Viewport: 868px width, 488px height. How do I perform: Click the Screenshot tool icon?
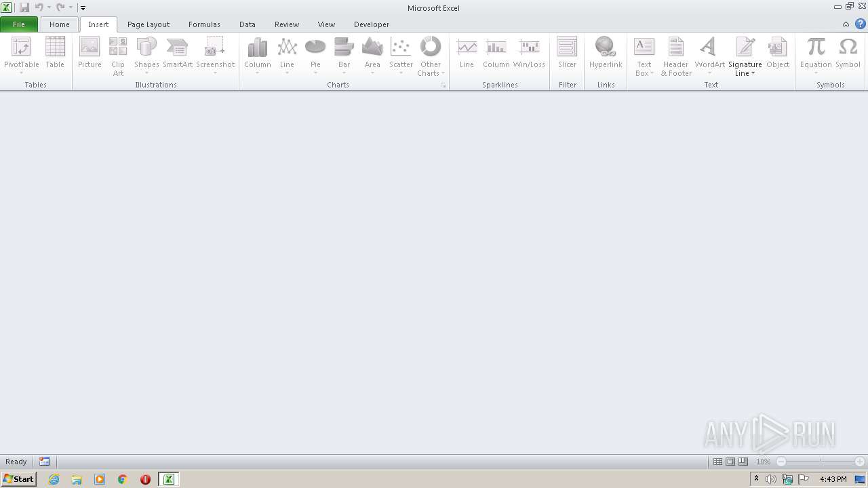pos(215,47)
